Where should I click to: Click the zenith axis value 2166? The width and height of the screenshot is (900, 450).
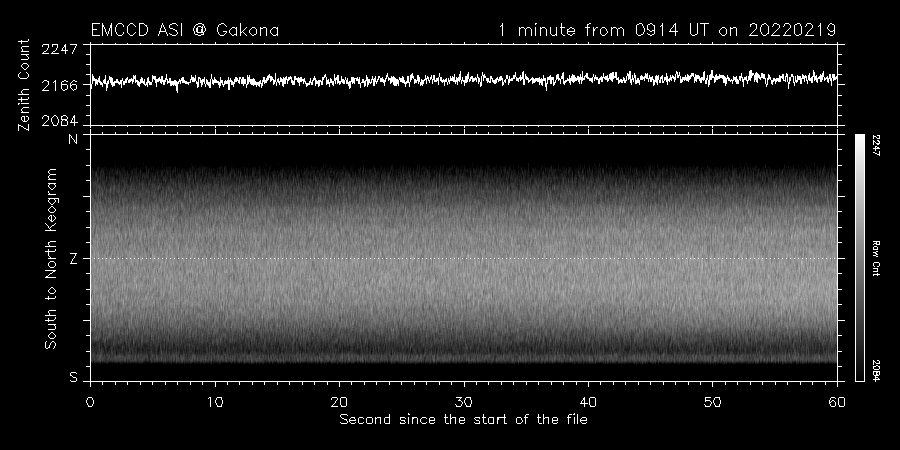[59, 86]
